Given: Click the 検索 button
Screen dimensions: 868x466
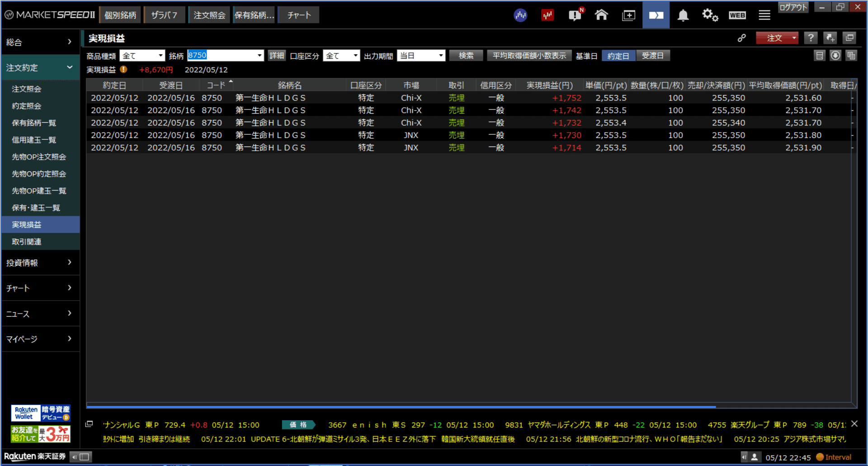Looking at the screenshot, I should pyautogui.click(x=466, y=56).
